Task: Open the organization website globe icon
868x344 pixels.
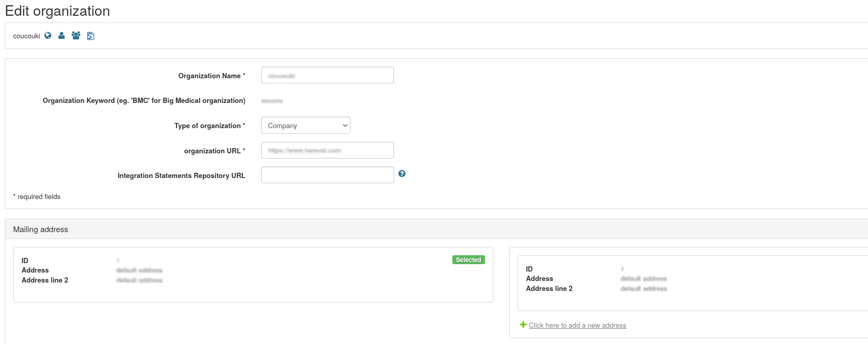Action: (x=48, y=36)
